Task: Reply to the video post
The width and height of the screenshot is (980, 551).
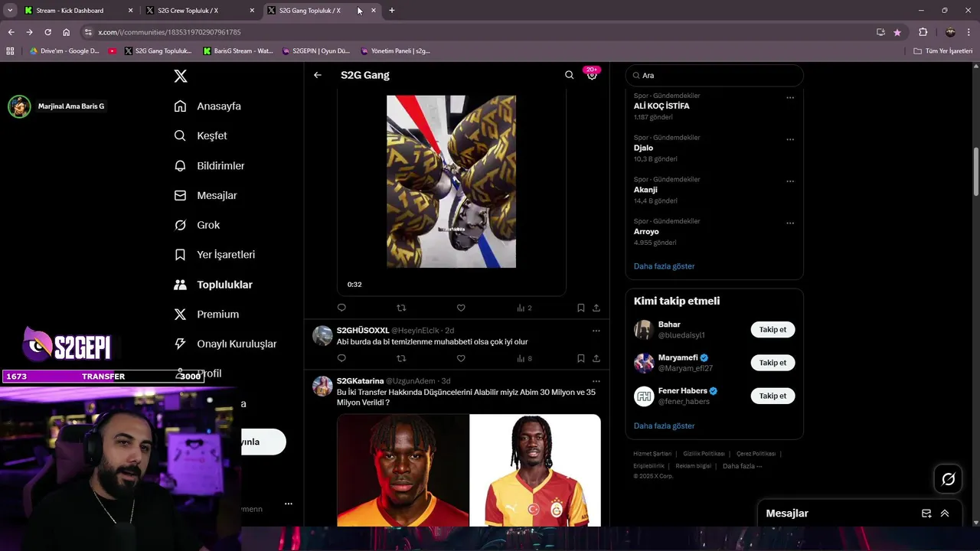Action: [341, 308]
